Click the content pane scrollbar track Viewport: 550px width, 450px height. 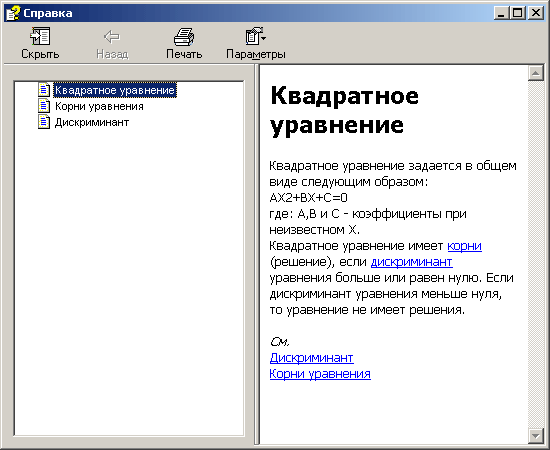coord(536,255)
